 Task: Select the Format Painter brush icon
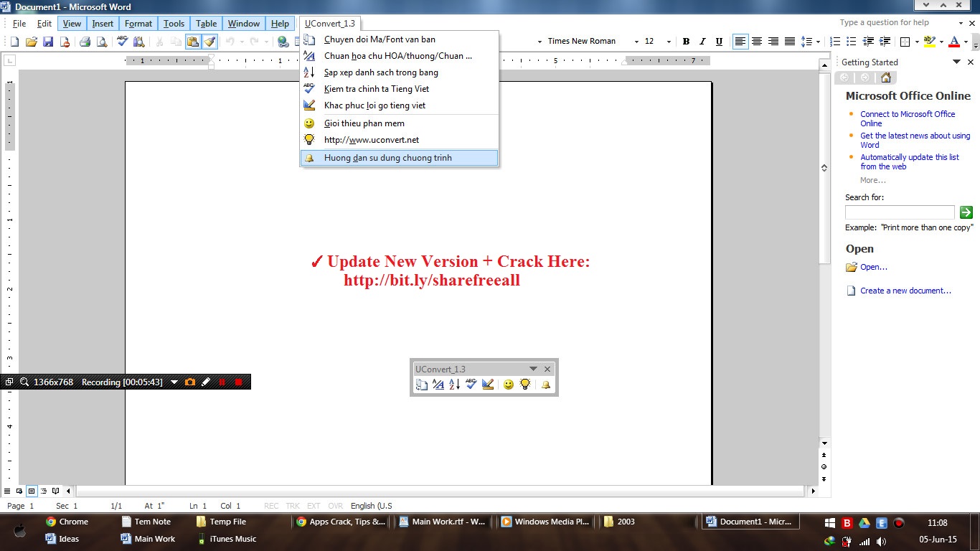click(209, 42)
